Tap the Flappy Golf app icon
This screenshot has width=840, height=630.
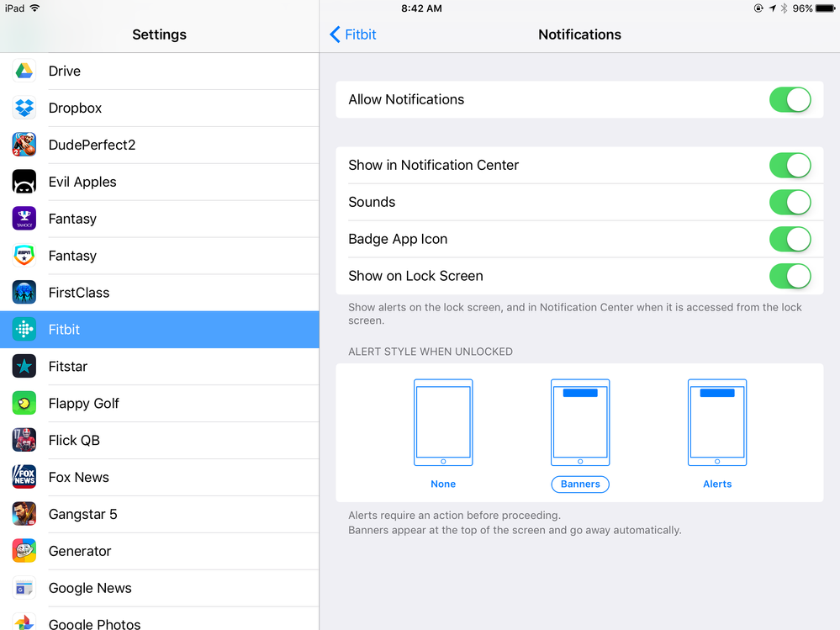point(24,404)
